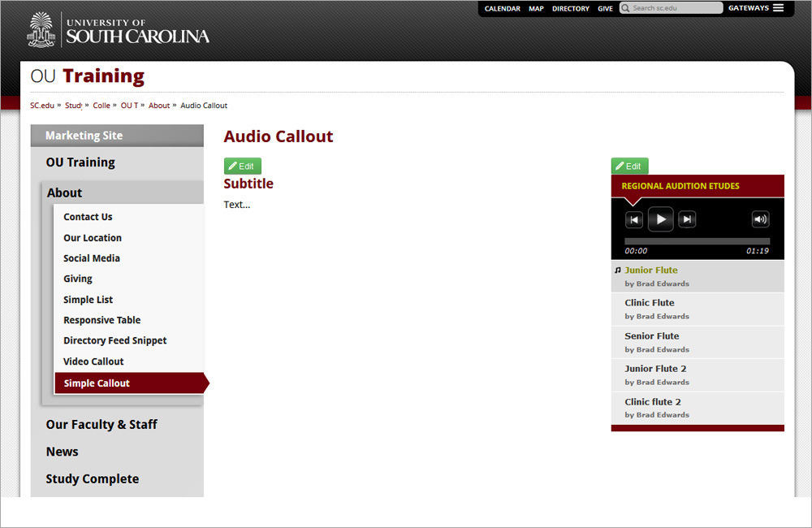Click the music note icon beside Junior Flute

[616, 269]
